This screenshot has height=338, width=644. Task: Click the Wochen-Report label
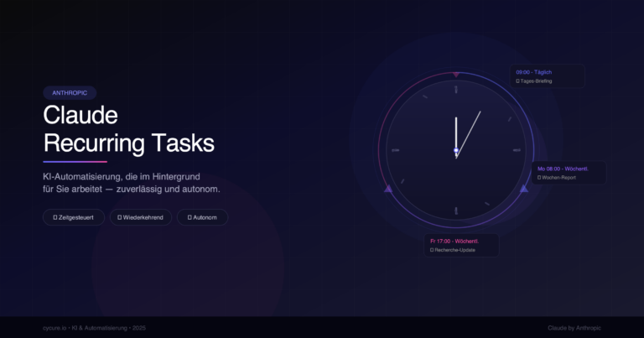tap(557, 178)
